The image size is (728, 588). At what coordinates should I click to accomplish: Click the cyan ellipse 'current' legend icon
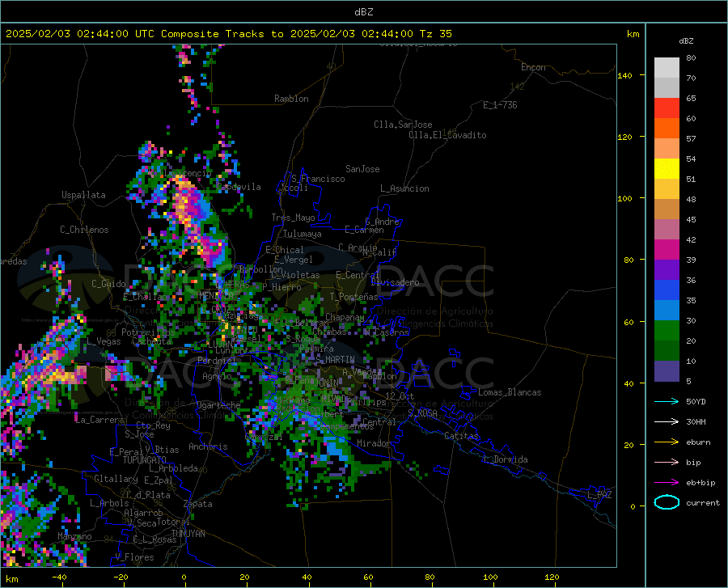pos(667,502)
